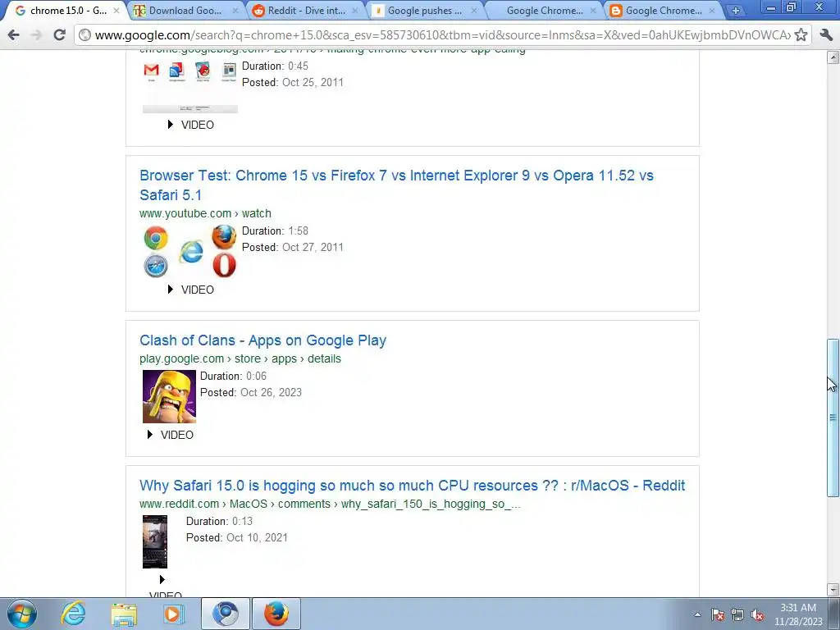Click the 'play.google.com › store › apps › details' breadcrumb
840x630 pixels.
pos(240,358)
